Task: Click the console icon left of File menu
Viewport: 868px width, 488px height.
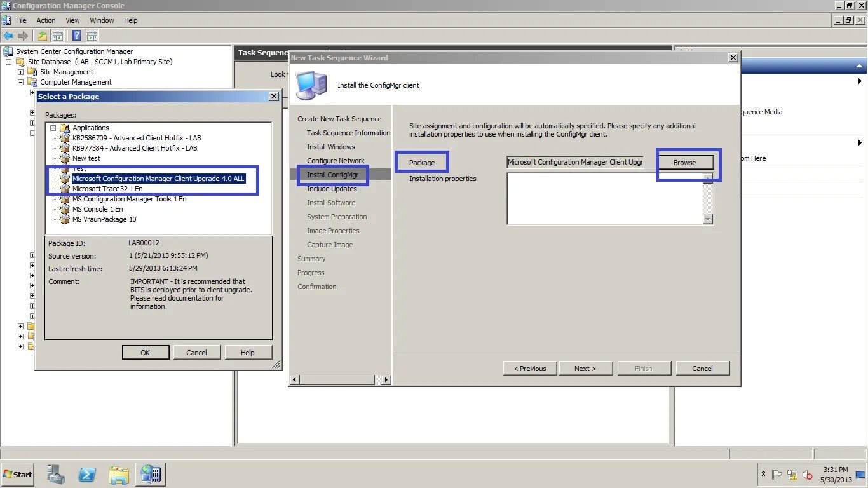Action: (x=6, y=20)
